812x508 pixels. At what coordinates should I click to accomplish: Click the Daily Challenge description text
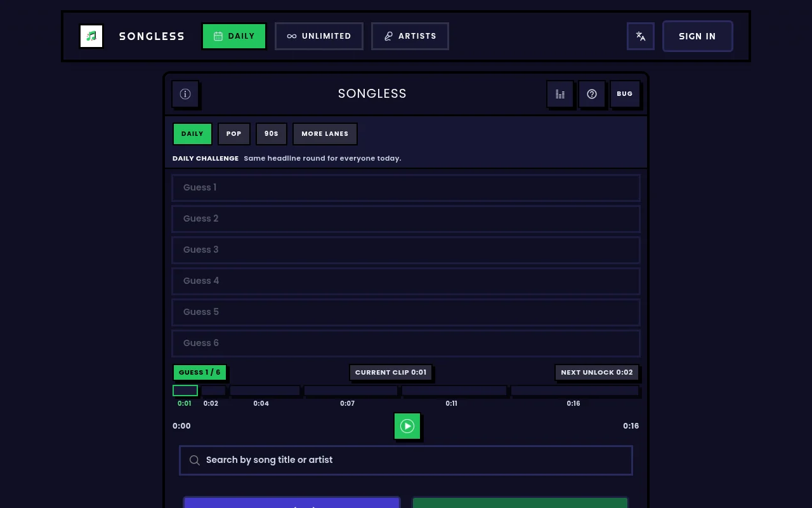click(322, 158)
